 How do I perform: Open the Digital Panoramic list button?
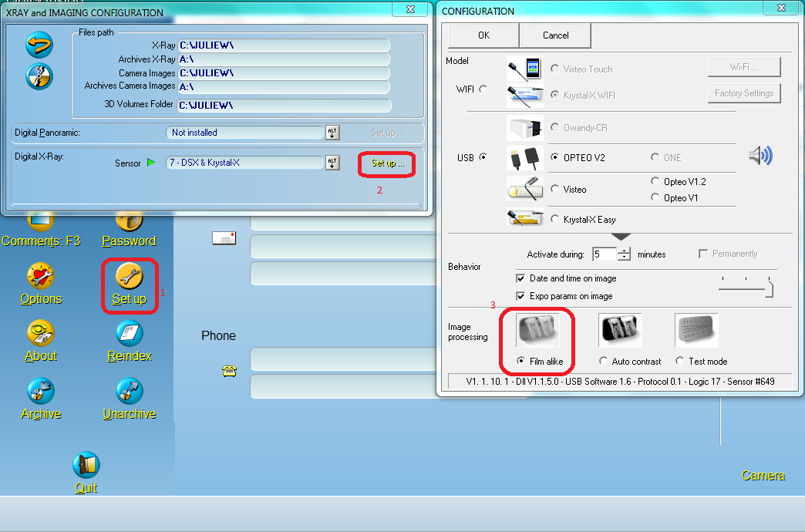(x=332, y=133)
